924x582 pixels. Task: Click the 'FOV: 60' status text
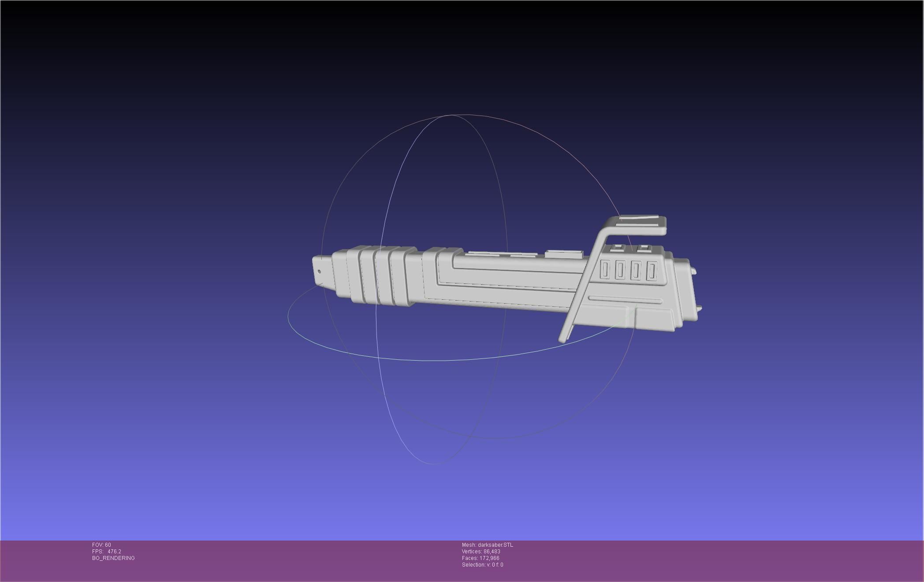(101, 545)
